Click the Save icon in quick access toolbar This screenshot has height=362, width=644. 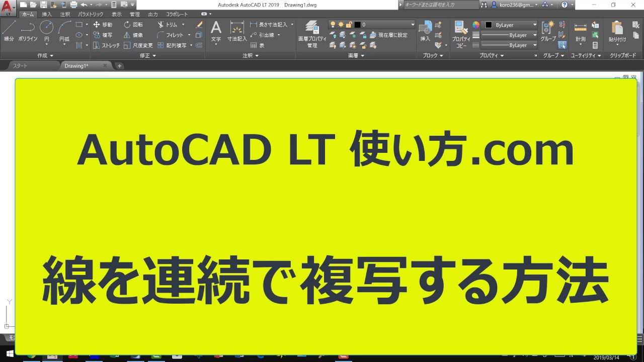[42, 5]
